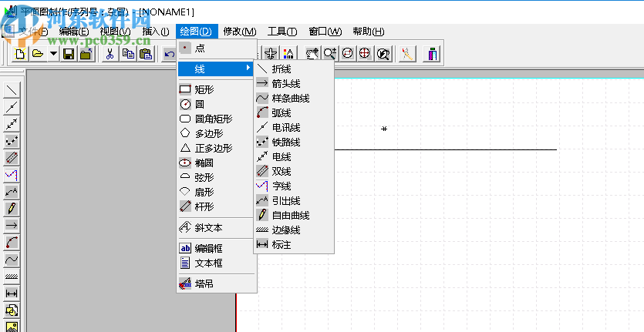Choose 编辑框 from the draw menu
644x332 pixels.
(x=217, y=248)
